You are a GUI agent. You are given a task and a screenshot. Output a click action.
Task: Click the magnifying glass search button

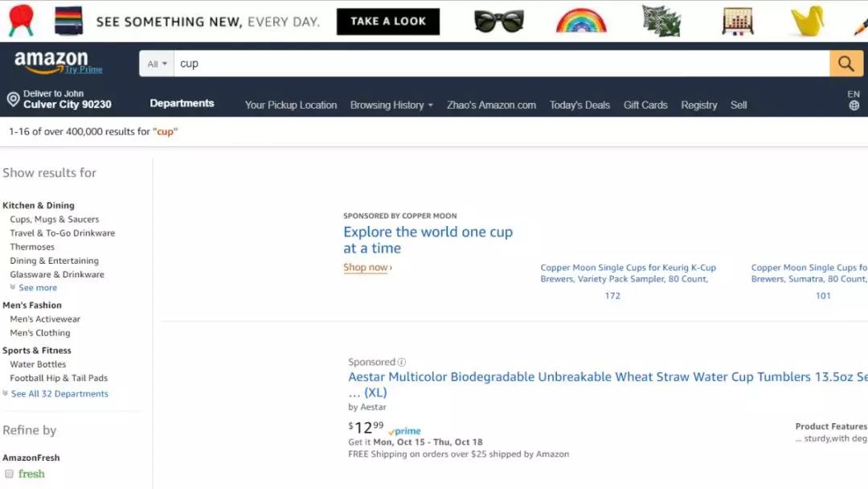[x=845, y=64]
